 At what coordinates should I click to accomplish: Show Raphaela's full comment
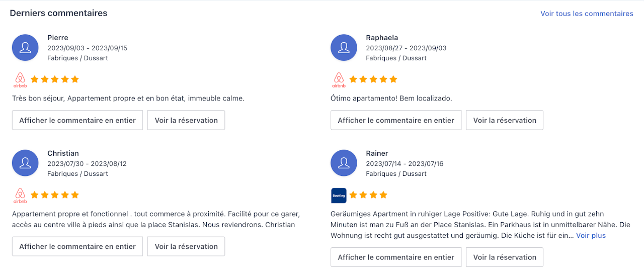(x=396, y=120)
